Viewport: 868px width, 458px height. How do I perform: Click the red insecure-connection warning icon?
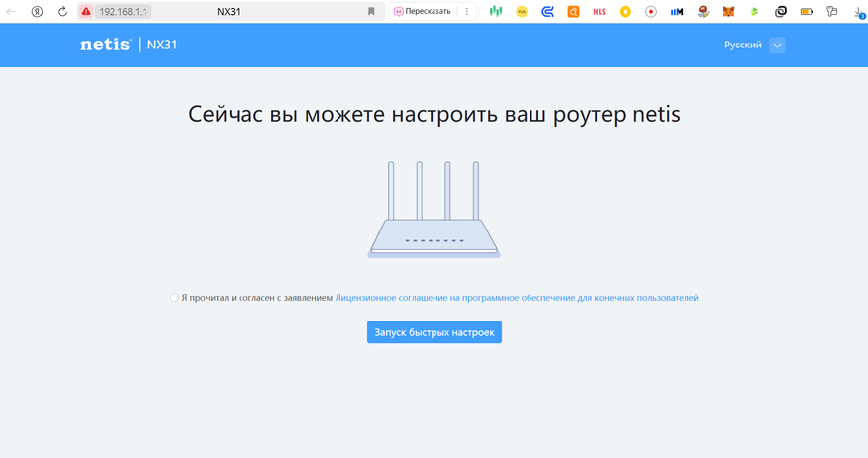[86, 11]
